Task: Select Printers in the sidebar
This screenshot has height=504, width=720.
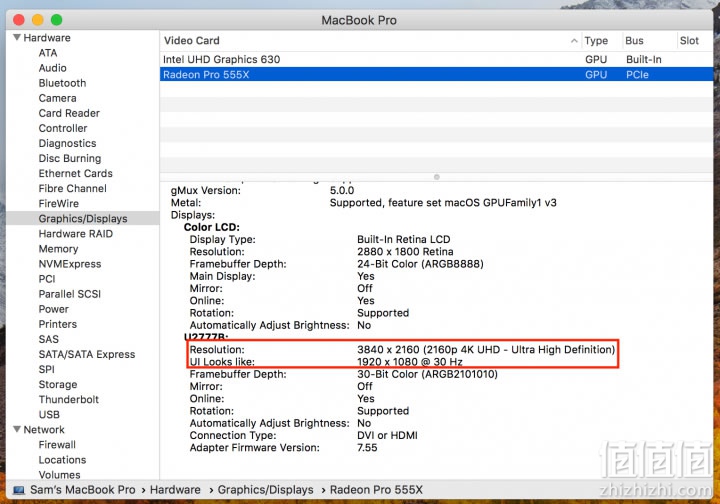Action: 57,324
